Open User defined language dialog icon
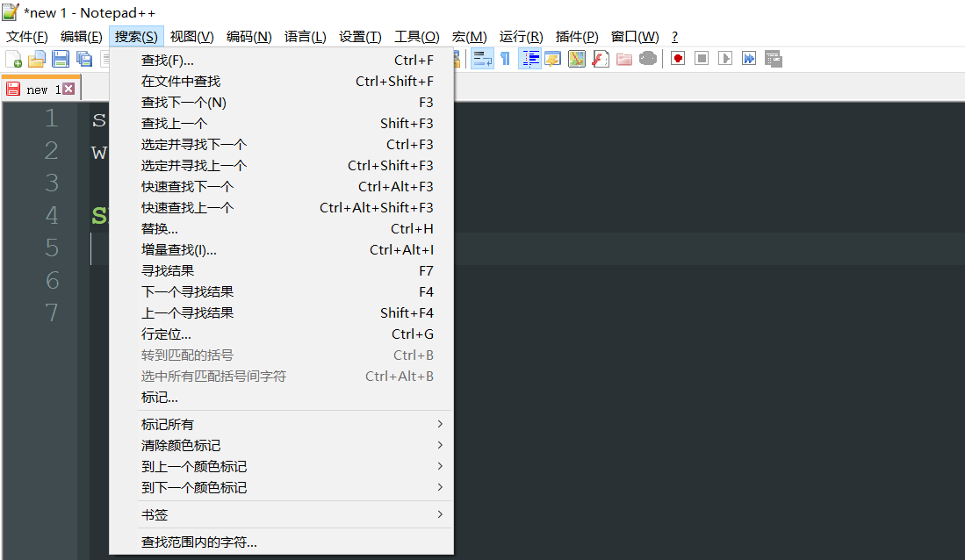Screen dimensions: 965x560 [552, 59]
